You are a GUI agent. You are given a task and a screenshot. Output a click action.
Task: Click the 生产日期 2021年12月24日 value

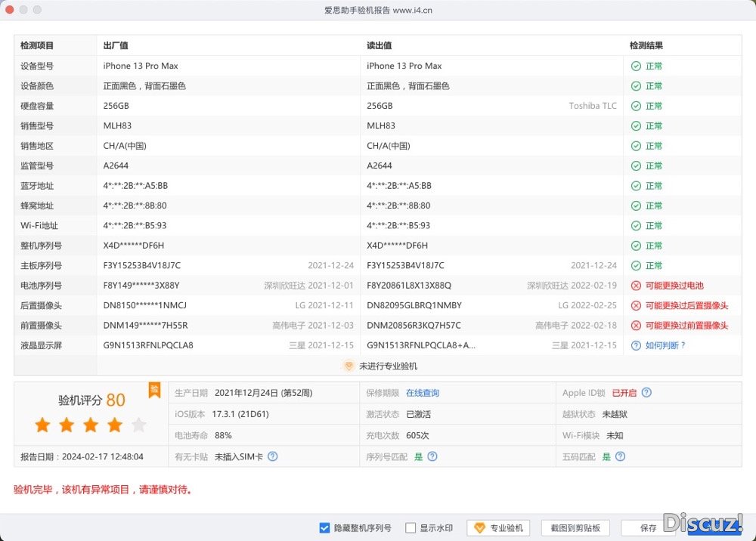(x=263, y=393)
